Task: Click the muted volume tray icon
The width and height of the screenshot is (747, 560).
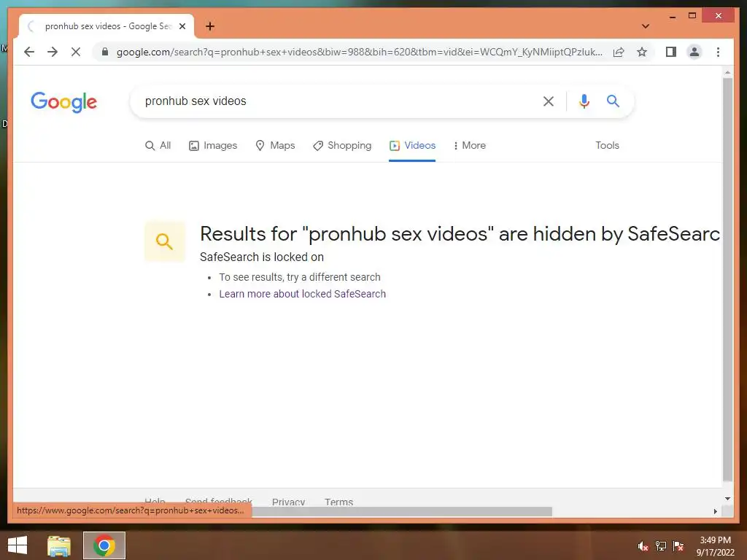Action: (643, 546)
